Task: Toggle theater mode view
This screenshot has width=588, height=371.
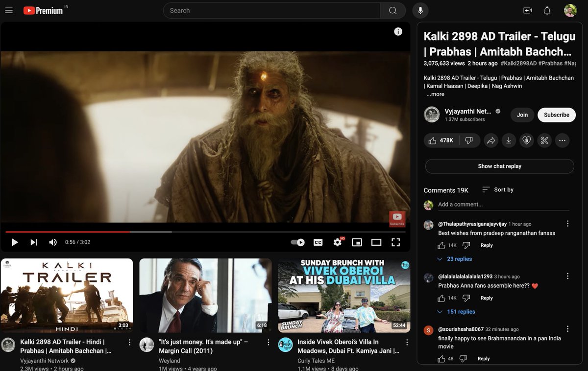Action: 376,242
